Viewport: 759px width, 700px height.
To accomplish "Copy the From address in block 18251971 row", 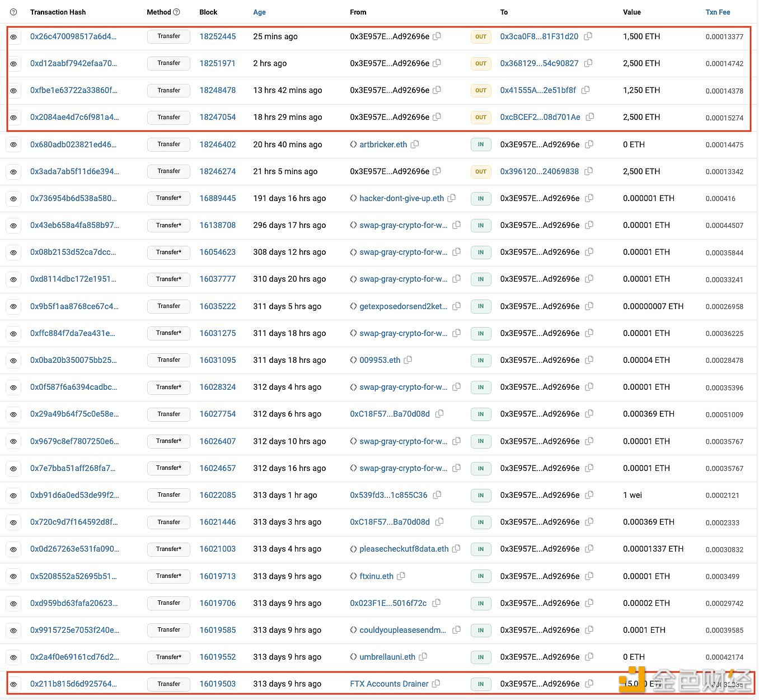I will point(437,63).
